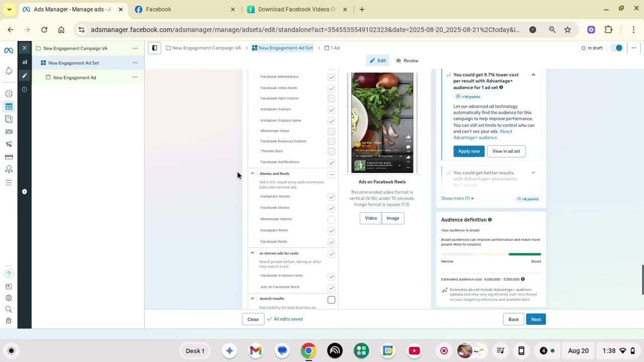The width and height of the screenshot is (644, 362).
Task: Open Advertising settings megaphone icon
Action: point(9,144)
